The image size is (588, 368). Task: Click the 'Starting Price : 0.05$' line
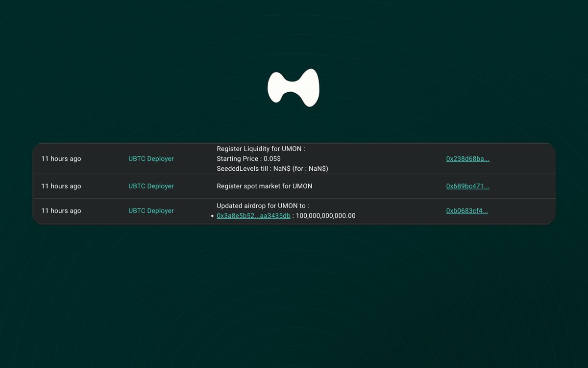click(248, 158)
